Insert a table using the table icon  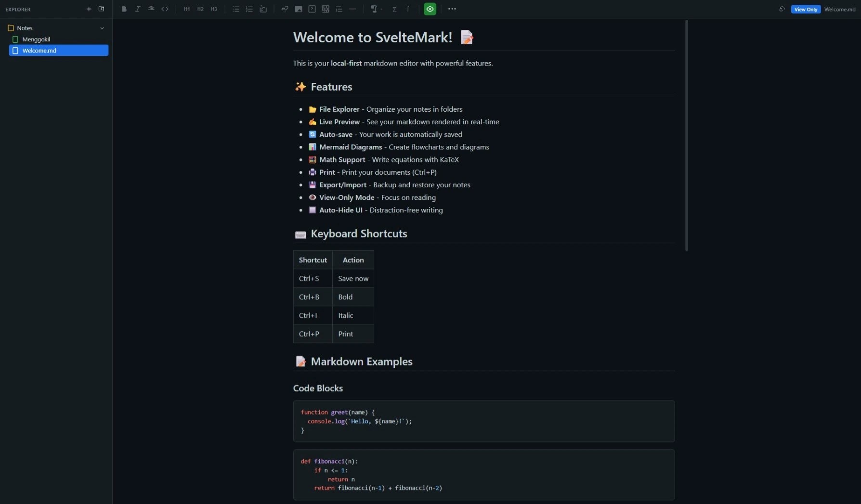[x=326, y=9]
